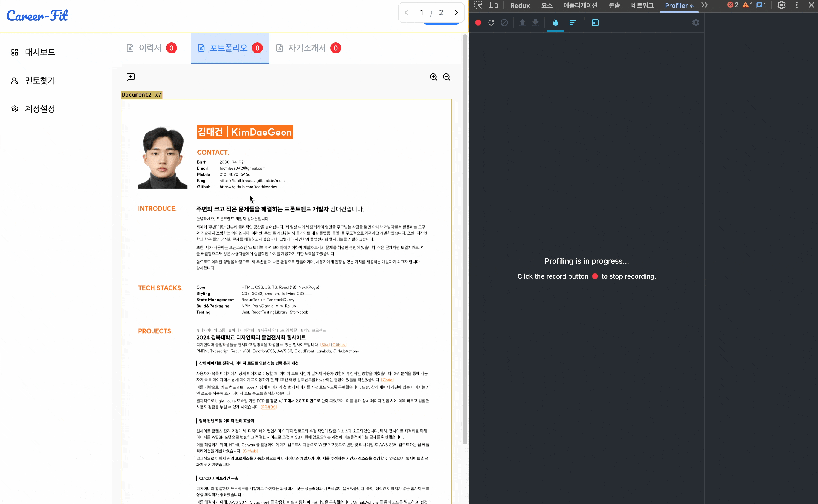
Task: Expand more DevTools tabs chevron
Action: [x=704, y=5]
